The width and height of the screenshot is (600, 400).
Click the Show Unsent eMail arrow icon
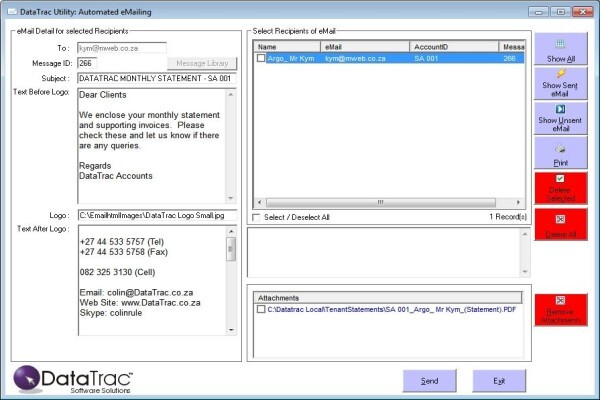(x=560, y=109)
